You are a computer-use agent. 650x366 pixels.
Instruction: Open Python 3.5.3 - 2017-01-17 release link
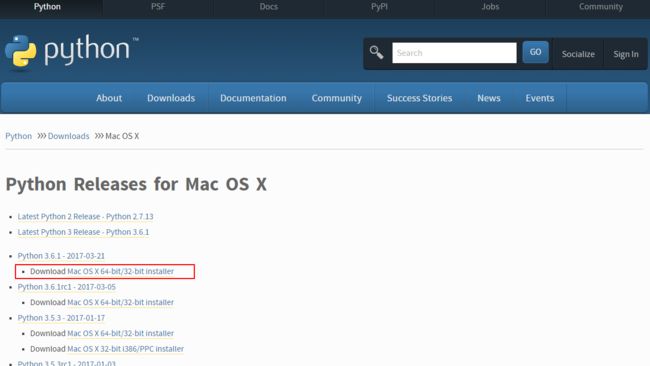pyautogui.click(x=61, y=318)
